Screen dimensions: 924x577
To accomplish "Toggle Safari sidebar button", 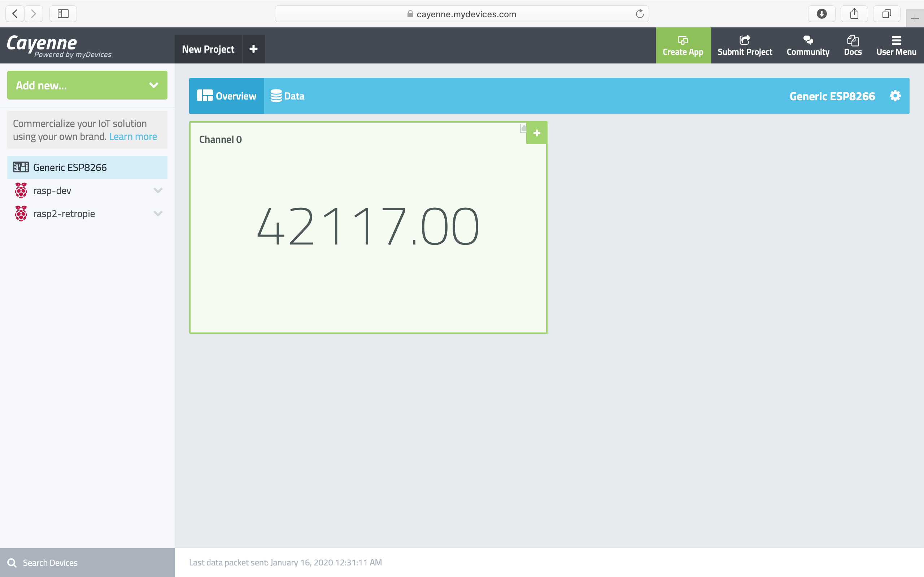I will click(x=63, y=14).
